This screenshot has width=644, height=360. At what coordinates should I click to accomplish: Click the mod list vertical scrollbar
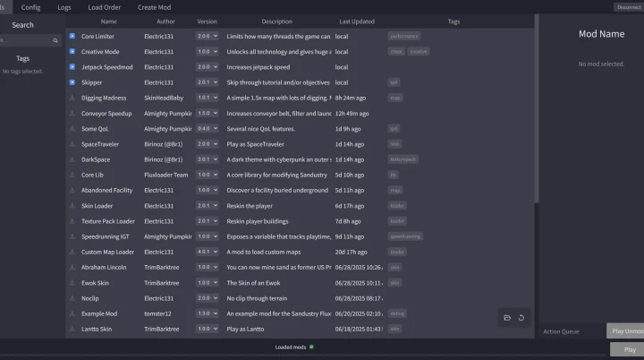point(537,108)
